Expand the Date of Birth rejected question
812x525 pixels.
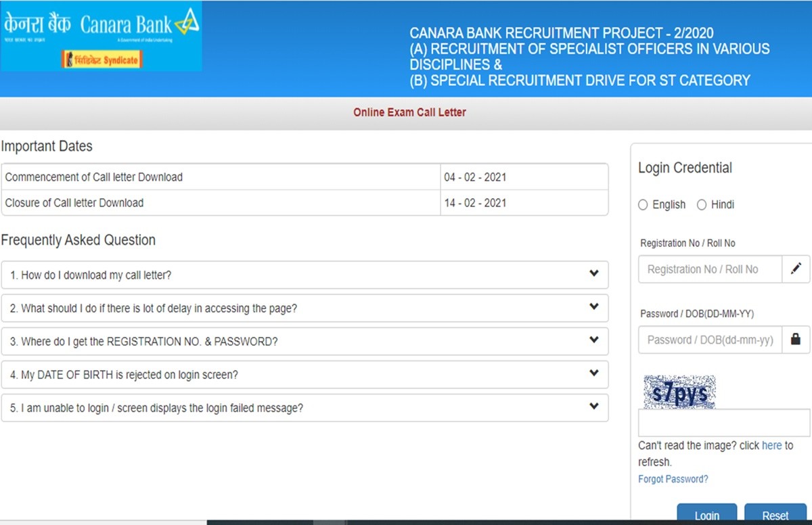[124, 375]
